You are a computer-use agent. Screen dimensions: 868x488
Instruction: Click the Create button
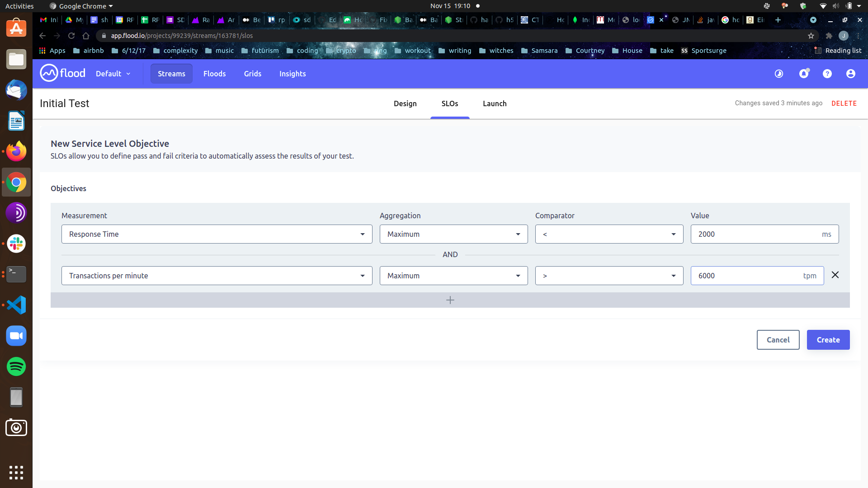[x=828, y=339]
